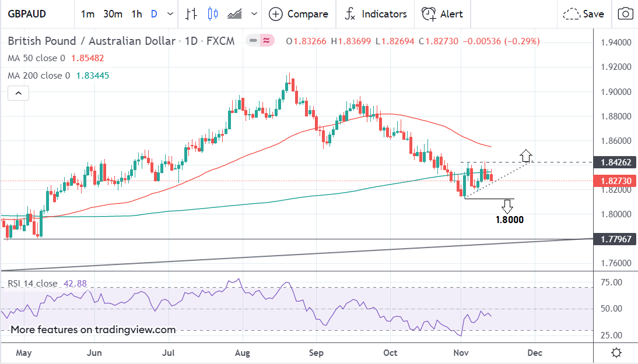Image resolution: width=638 pixels, height=364 pixels.
Task: Select the bar chart style icon
Action: coord(191,14)
